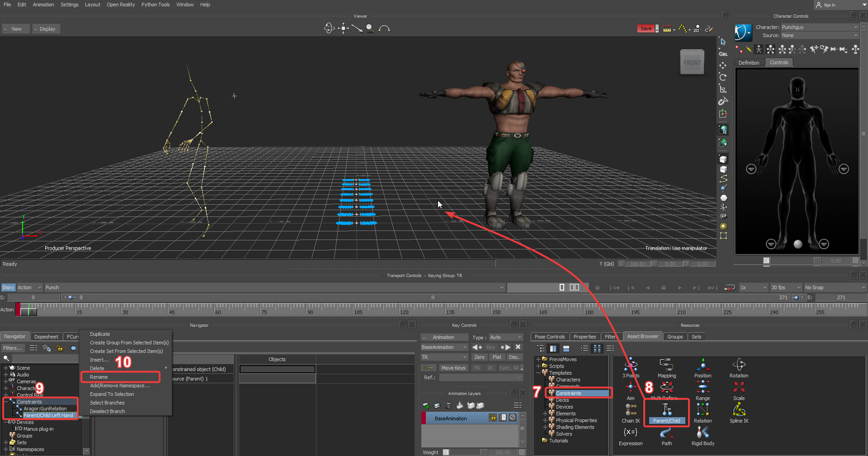The width and height of the screenshot is (868, 456).
Task: Click the Zero button in Key Controls
Action: pyautogui.click(x=479, y=357)
